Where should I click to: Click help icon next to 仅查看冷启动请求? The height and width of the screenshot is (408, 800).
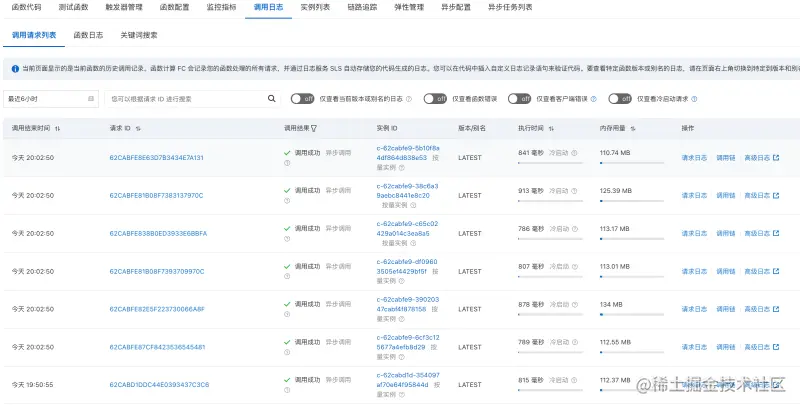pyautogui.click(x=694, y=99)
